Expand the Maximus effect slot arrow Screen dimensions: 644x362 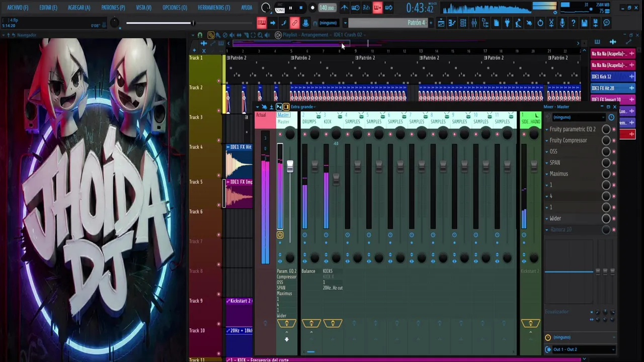[547, 173]
